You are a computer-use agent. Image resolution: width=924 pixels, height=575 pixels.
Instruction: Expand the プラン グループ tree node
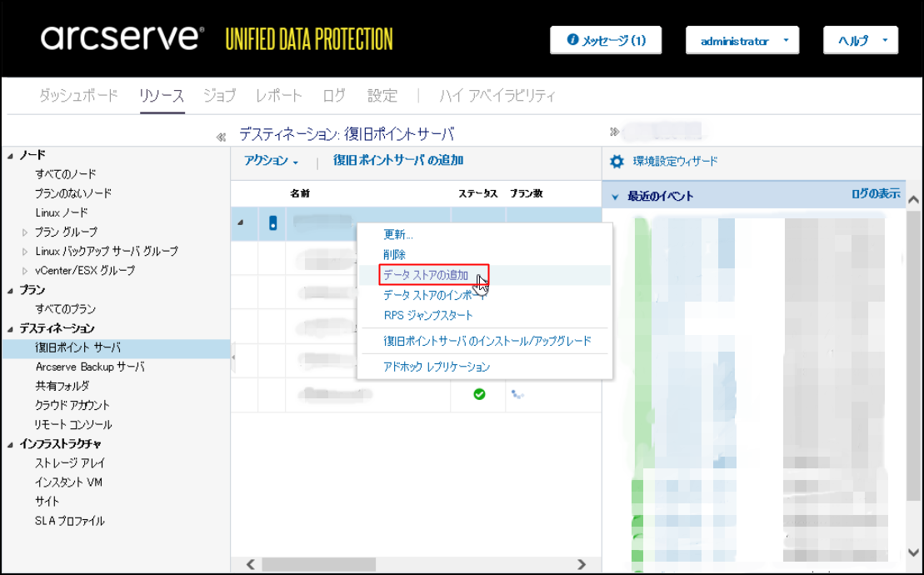coord(25,232)
